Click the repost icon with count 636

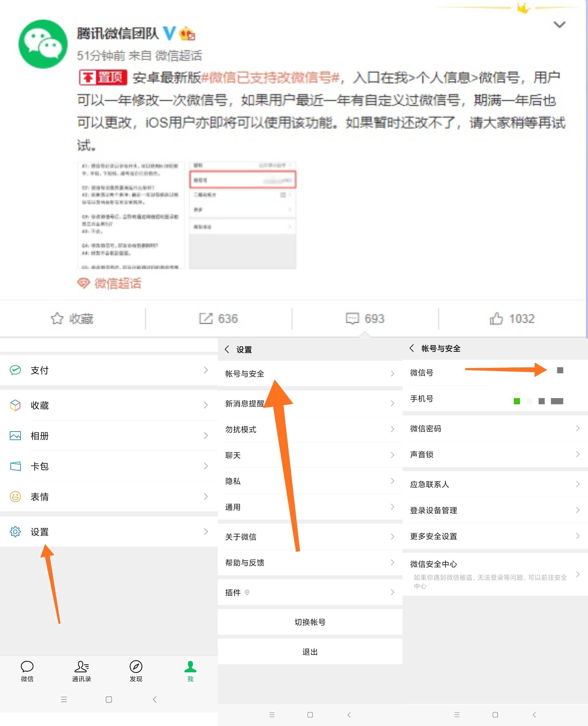(218, 319)
